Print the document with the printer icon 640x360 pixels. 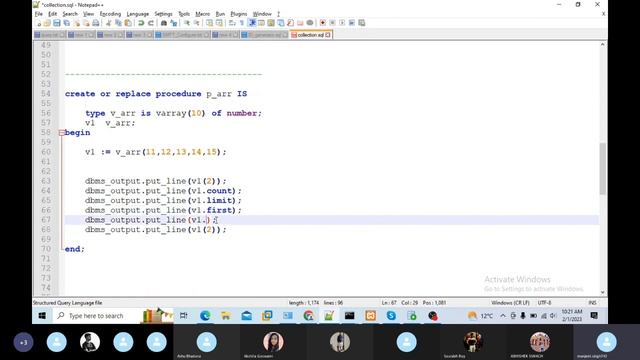(96, 23)
